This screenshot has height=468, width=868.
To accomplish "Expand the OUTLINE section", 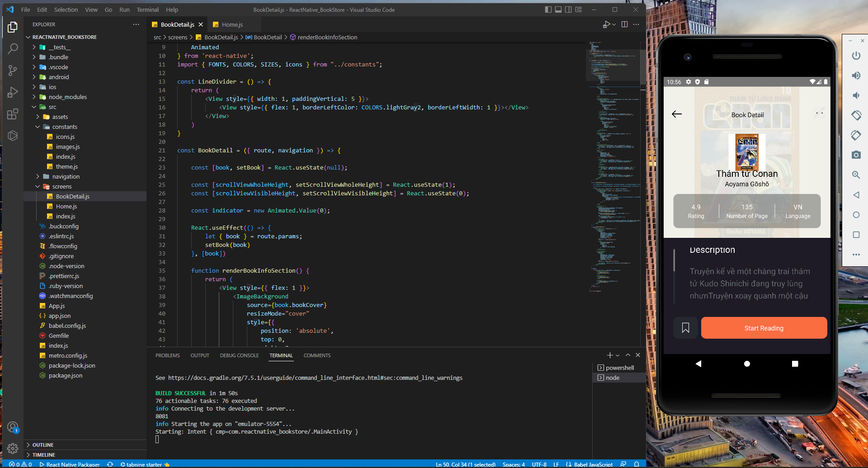I will click(x=43, y=445).
